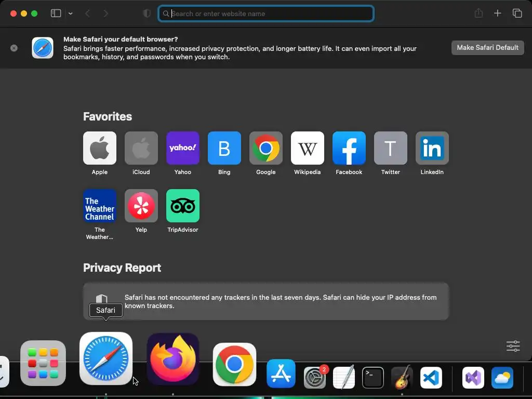Launch Google Chrome from the dock
Viewport: 532px width, 399px height.
234,364
